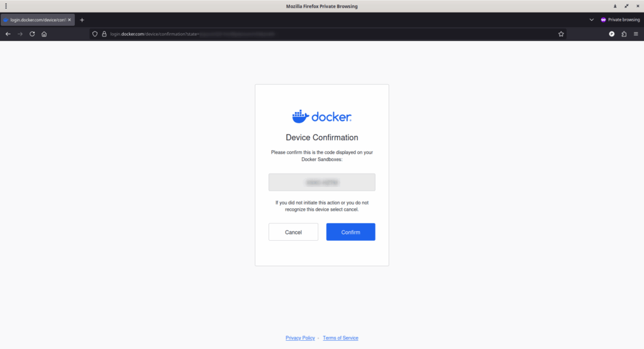The height and width of the screenshot is (349, 644).
Task: Click the blurred device code field
Action: pos(321,182)
